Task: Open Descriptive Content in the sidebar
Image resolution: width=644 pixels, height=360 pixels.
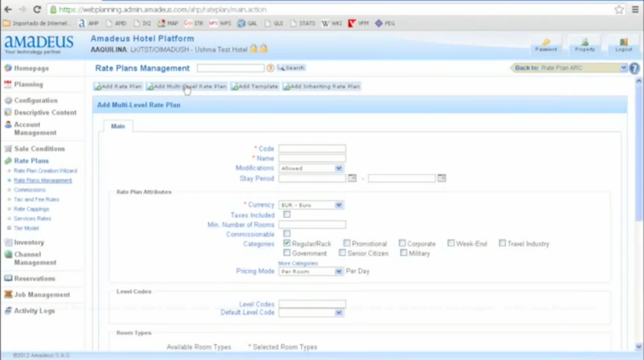Action: [45, 112]
